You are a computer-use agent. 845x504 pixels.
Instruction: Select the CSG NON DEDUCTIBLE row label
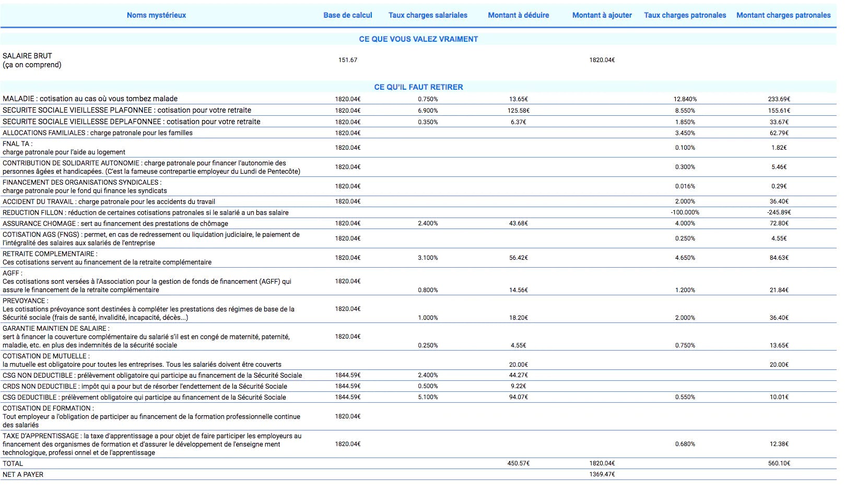click(152, 375)
